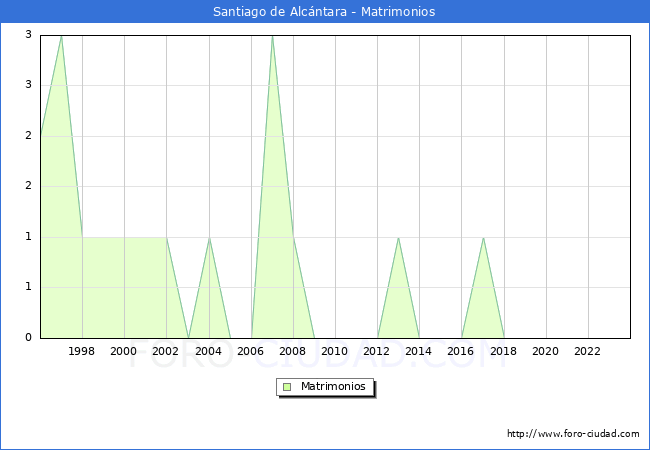The image size is (650, 450).
Task: Click the 2018 x-axis label
Action: point(504,351)
